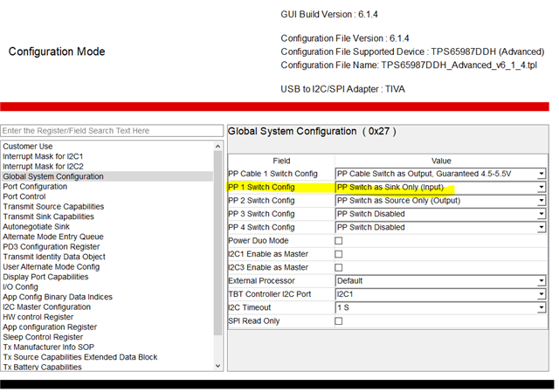Select Display Port Capabilities

[x=45, y=277]
